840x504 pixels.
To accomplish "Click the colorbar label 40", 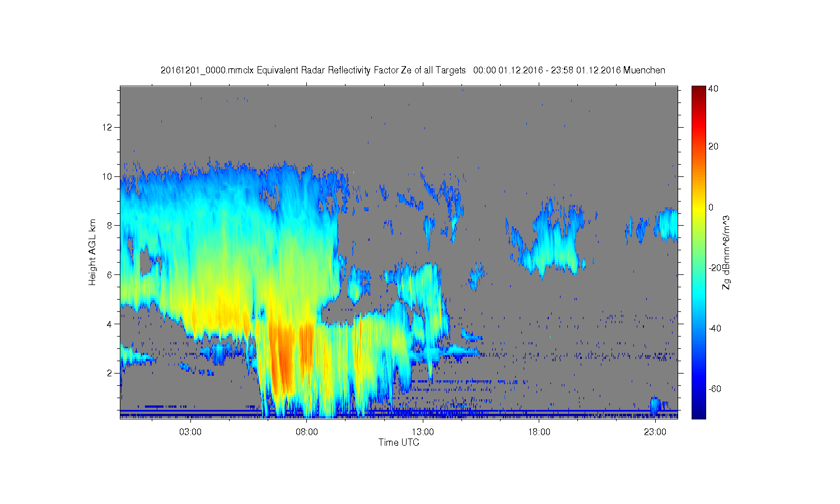I will point(713,89).
